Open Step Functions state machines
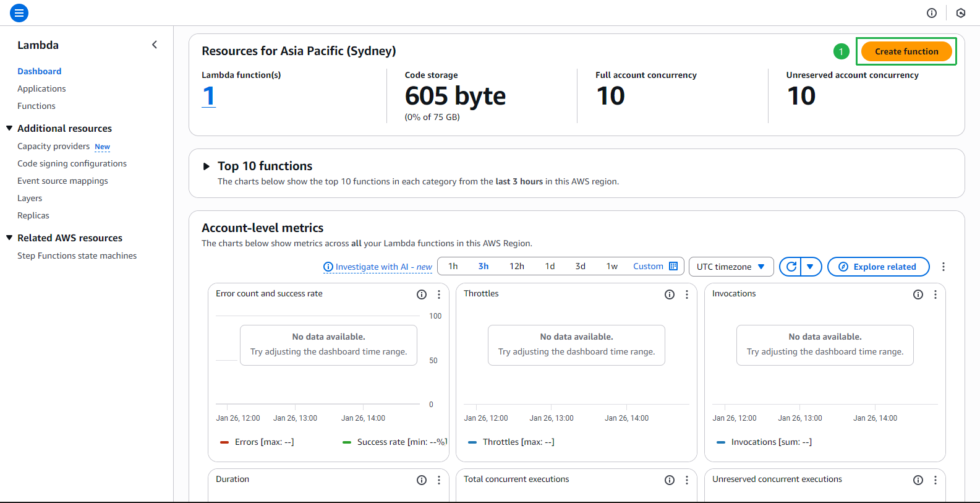Viewport: 980px width, 503px height. coord(77,256)
